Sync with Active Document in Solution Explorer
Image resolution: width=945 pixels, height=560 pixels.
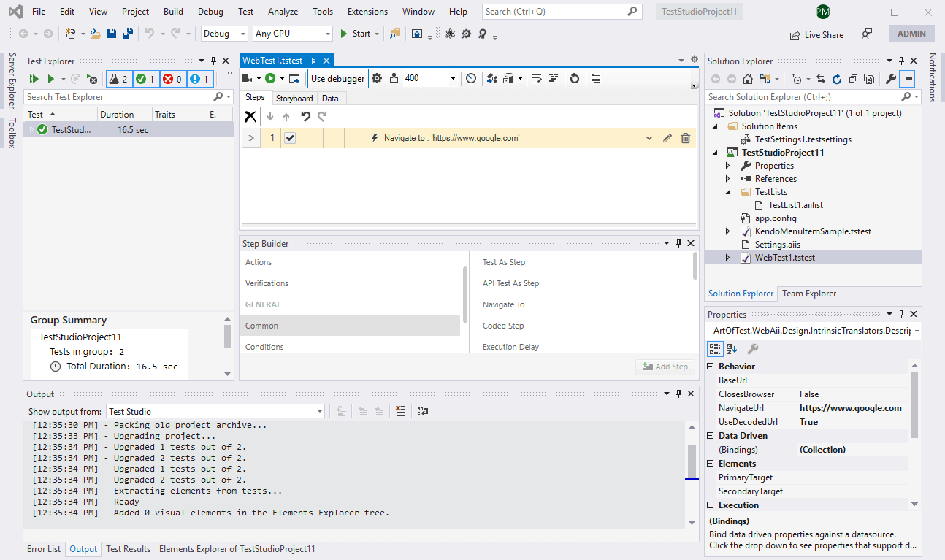point(821,79)
